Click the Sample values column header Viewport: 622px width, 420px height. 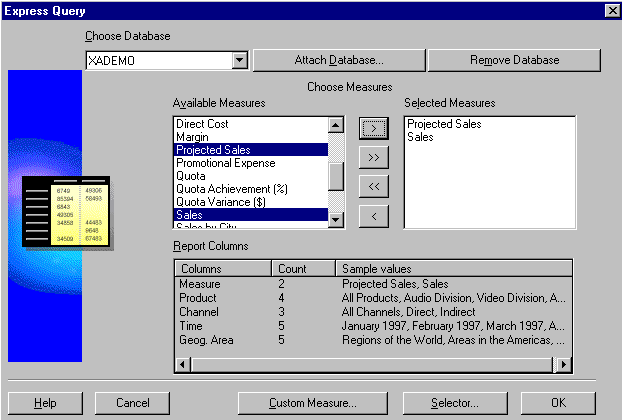454,268
